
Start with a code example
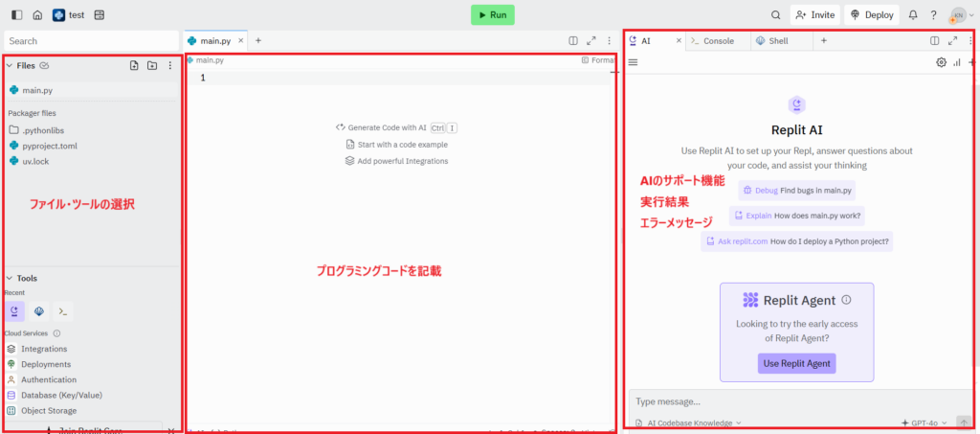click(x=397, y=145)
